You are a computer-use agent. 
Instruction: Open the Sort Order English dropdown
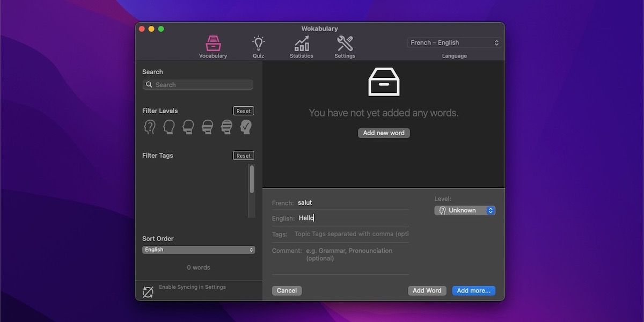199,250
